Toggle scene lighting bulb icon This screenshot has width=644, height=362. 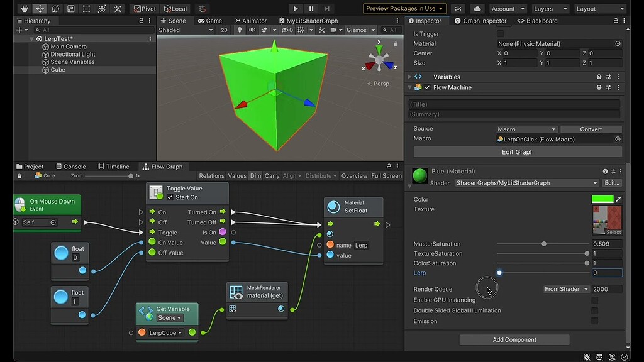(240, 30)
